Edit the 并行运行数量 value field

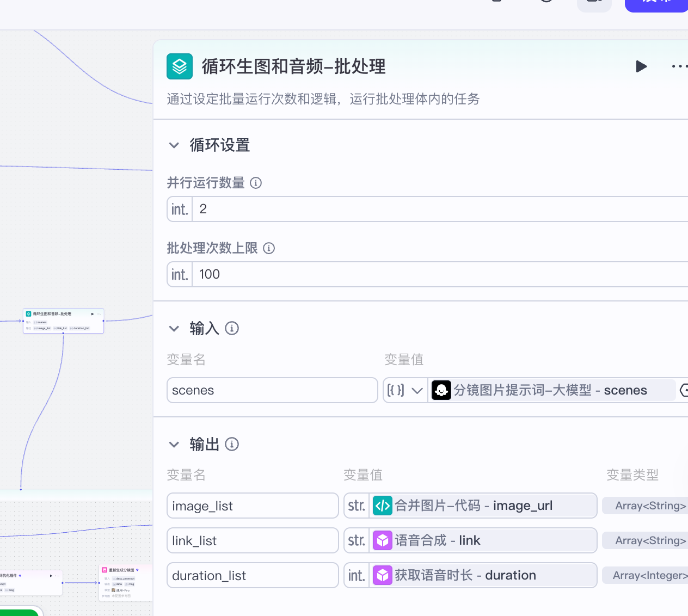click(x=435, y=209)
